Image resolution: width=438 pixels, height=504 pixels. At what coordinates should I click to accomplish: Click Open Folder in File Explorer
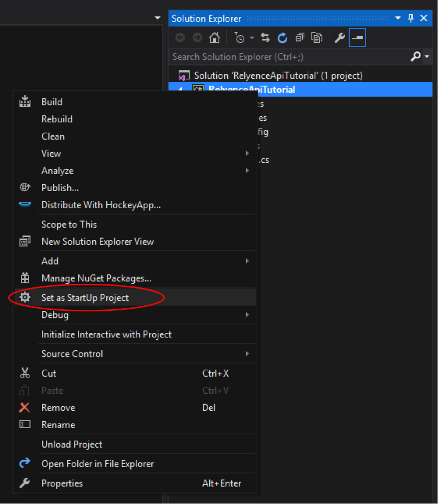point(97,464)
